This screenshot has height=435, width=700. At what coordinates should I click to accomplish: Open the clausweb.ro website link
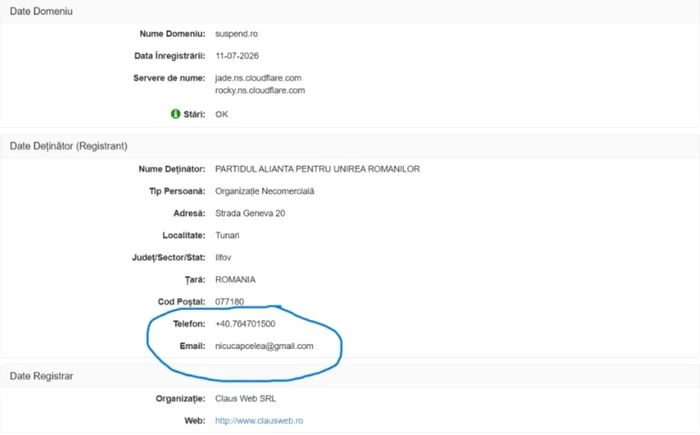pyautogui.click(x=259, y=421)
